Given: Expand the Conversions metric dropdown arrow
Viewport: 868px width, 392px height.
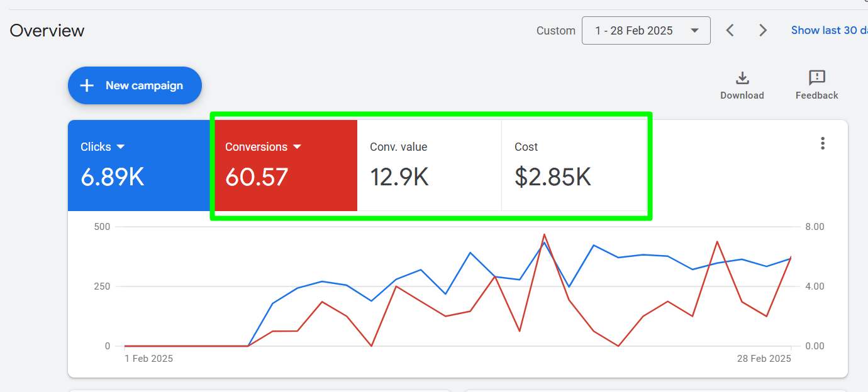Looking at the screenshot, I should tap(298, 147).
